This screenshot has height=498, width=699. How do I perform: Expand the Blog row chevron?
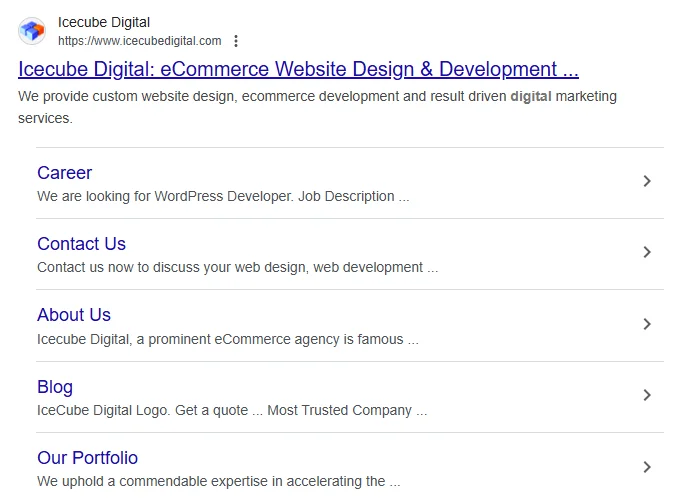coord(647,395)
